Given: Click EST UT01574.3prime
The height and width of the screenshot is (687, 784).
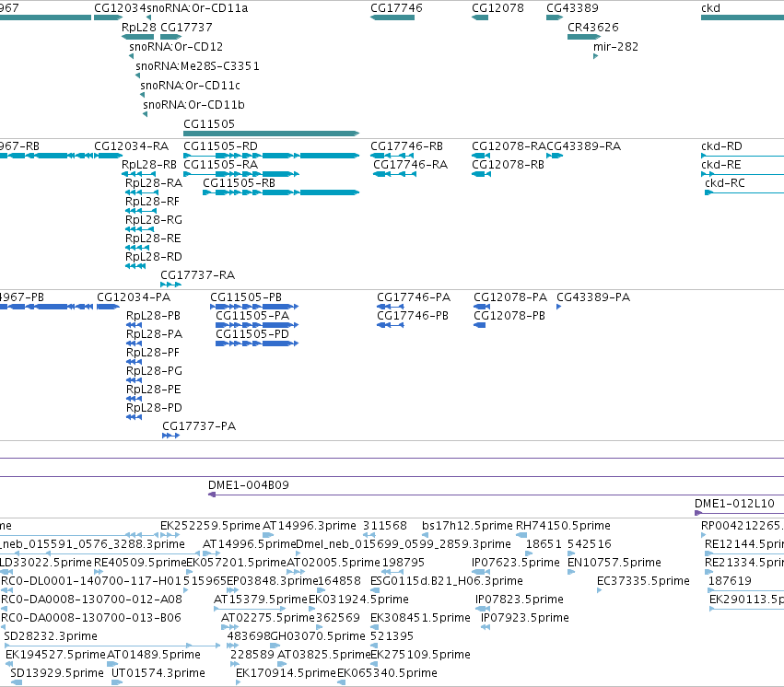Looking at the screenshot, I should click(158, 673).
